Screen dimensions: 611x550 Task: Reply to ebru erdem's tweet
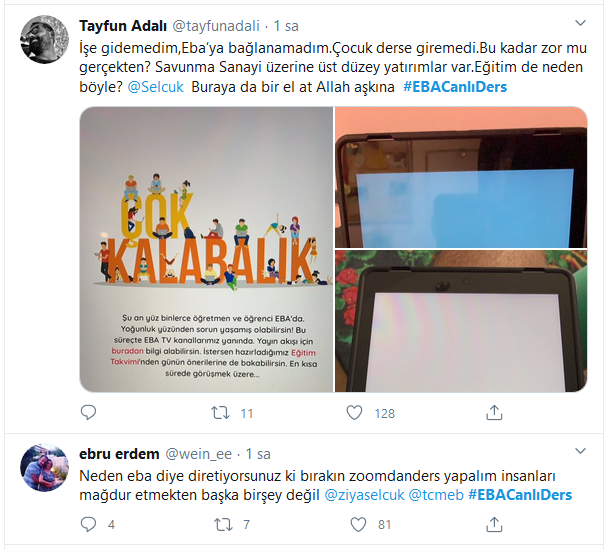88,524
